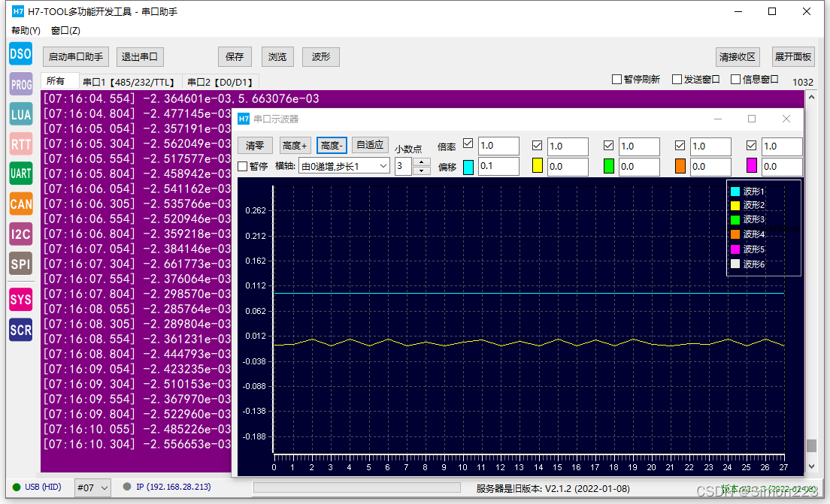Open the I2C sidebar icon
The width and height of the screenshot is (830, 504).
(x=21, y=234)
